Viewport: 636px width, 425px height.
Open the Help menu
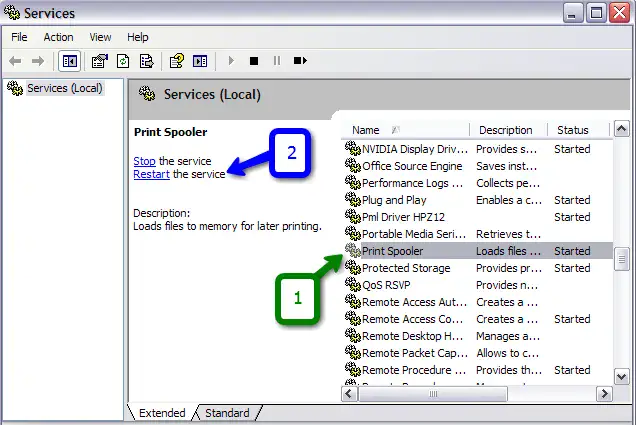coord(138,37)
